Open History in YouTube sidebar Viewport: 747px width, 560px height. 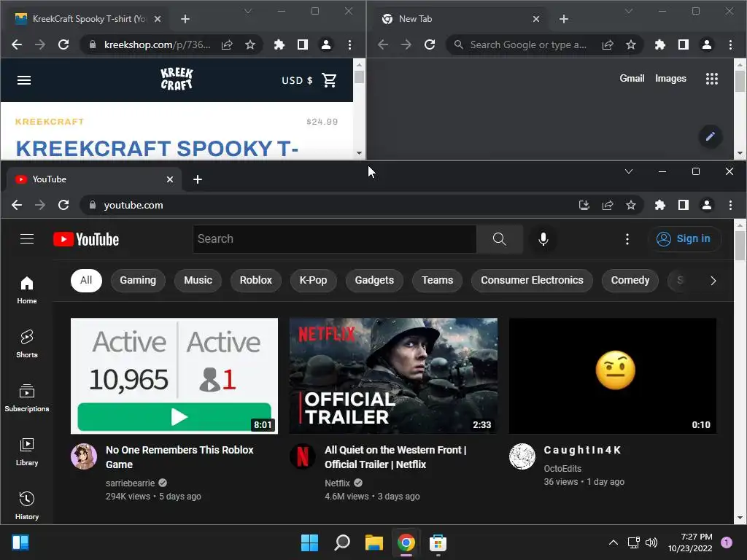(27, 506)
